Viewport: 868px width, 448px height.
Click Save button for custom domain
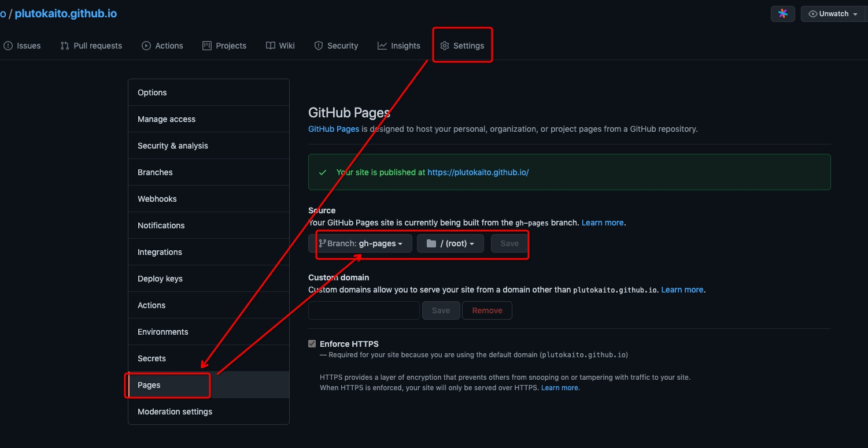pyautogui.click(x=441, y=310)
